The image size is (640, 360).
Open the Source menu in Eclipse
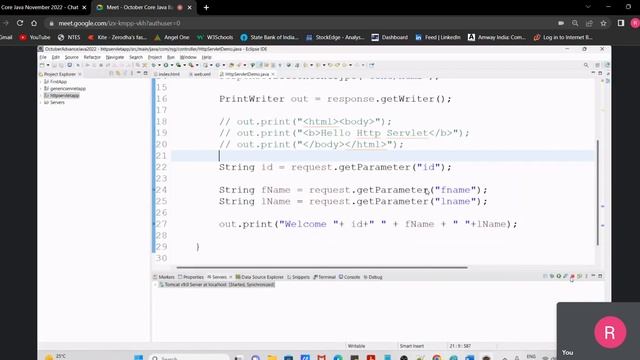point(71,58)
